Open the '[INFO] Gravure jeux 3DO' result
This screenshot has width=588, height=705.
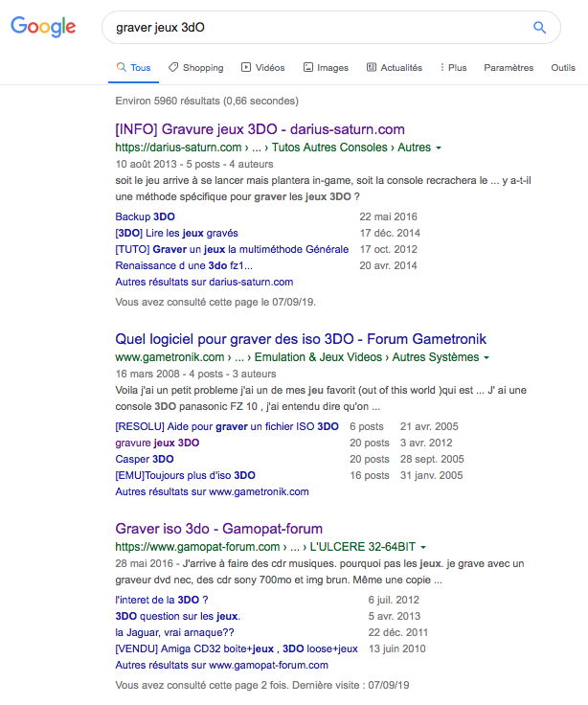(260, 129)
